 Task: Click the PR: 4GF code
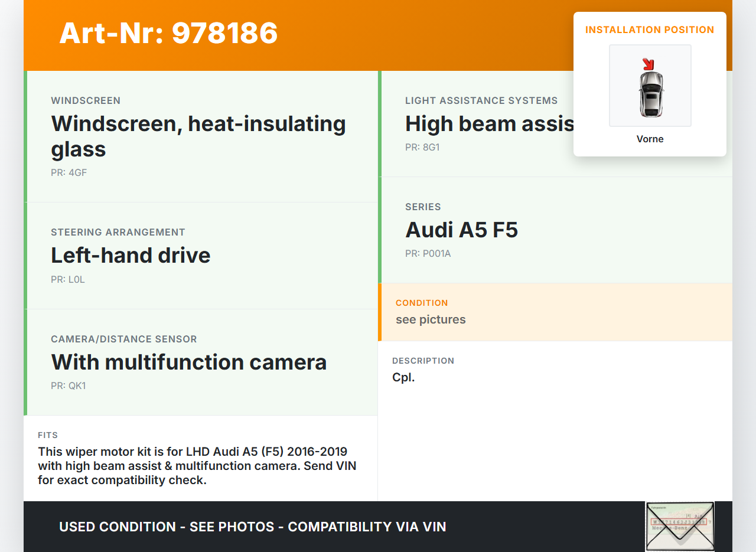[69, 173]
